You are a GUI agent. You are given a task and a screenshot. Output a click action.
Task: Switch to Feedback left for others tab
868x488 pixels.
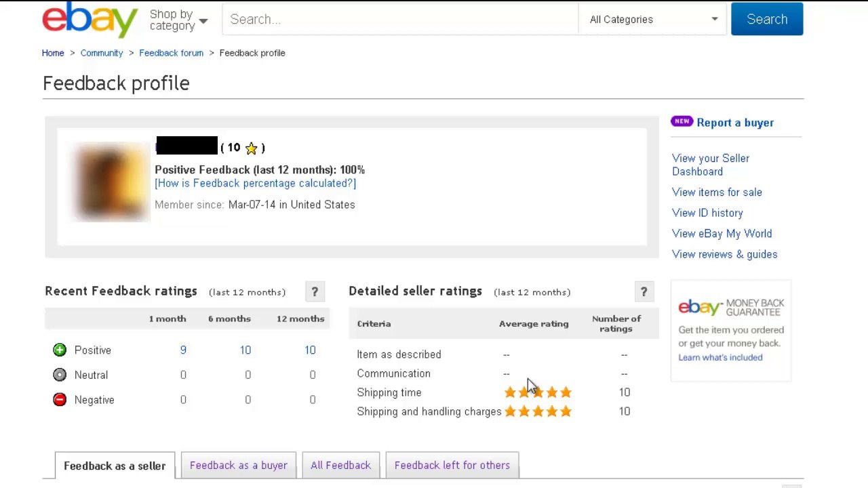(452, 465)
